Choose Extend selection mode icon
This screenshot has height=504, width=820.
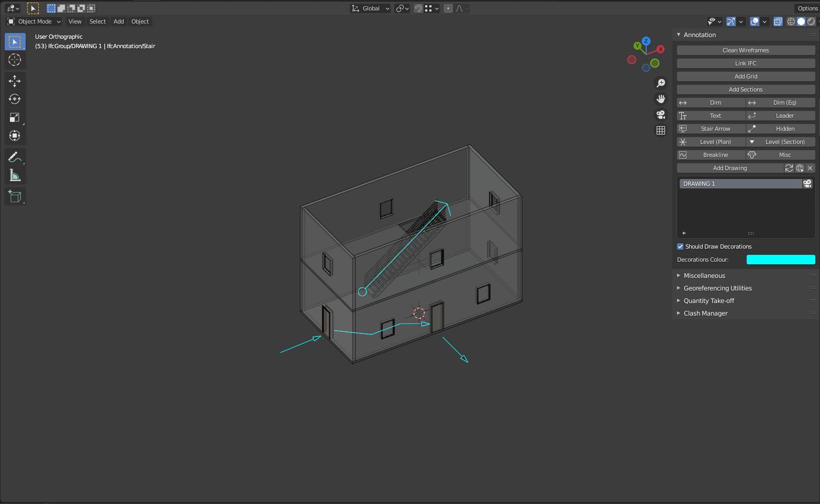pos(61,8)
